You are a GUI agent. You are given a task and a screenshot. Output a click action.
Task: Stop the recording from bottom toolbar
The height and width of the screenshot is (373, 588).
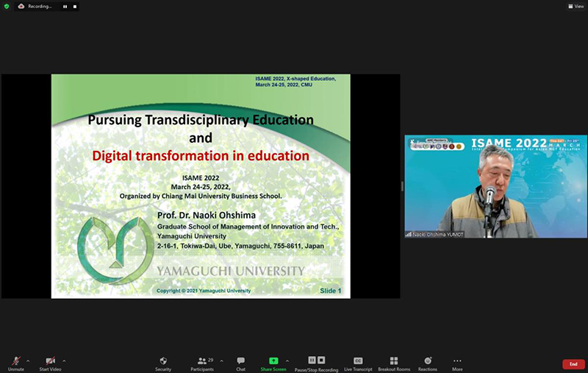(x=321, y=360)
